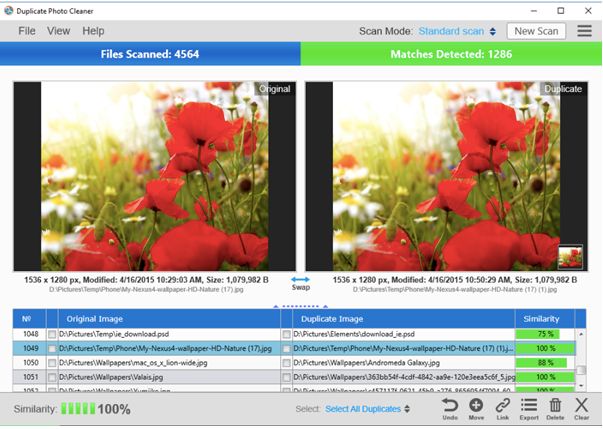The height and width of the screenshot is (429, 603).
Task: Maximize the Duplicate Photo Cleaner window
Action: click(x=561, y=11)
